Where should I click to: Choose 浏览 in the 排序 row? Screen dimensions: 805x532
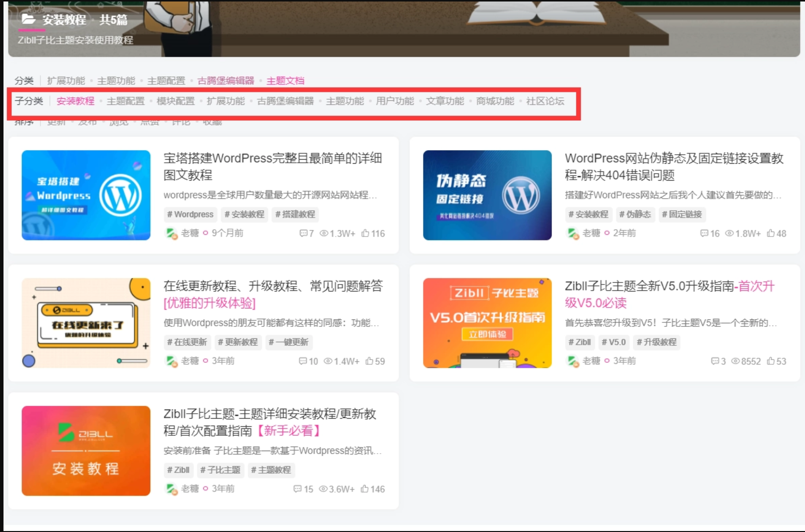120,121
